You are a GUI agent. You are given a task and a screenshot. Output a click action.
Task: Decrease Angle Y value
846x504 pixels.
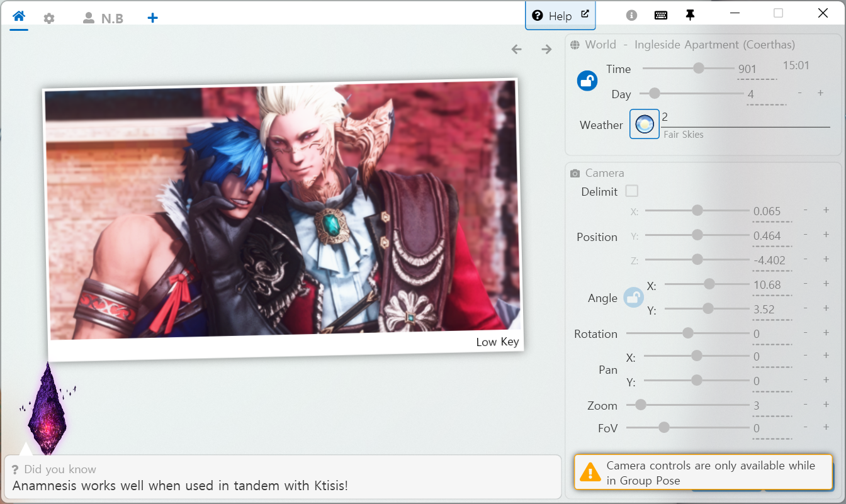pos(806,308)
